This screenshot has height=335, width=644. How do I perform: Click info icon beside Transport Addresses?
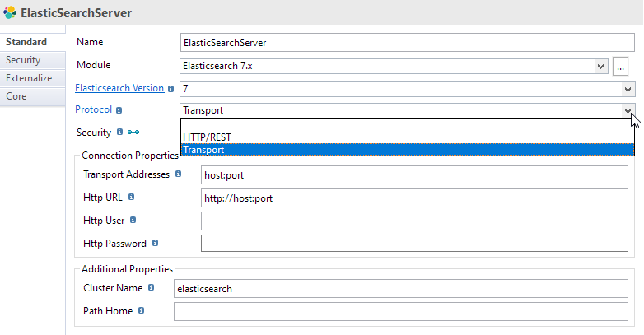178,174
